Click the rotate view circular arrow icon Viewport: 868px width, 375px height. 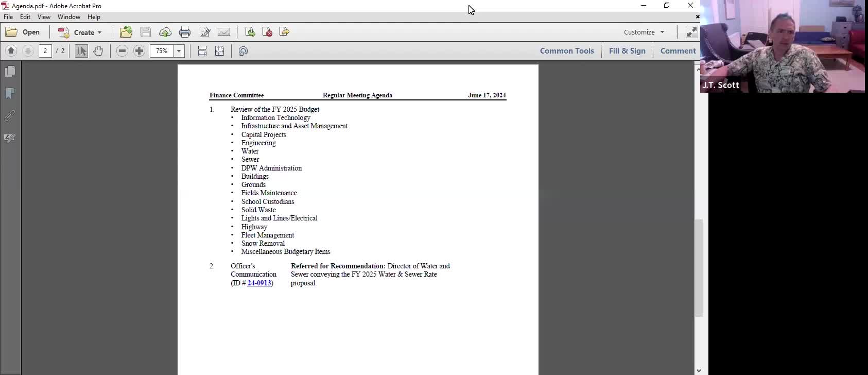244,51
